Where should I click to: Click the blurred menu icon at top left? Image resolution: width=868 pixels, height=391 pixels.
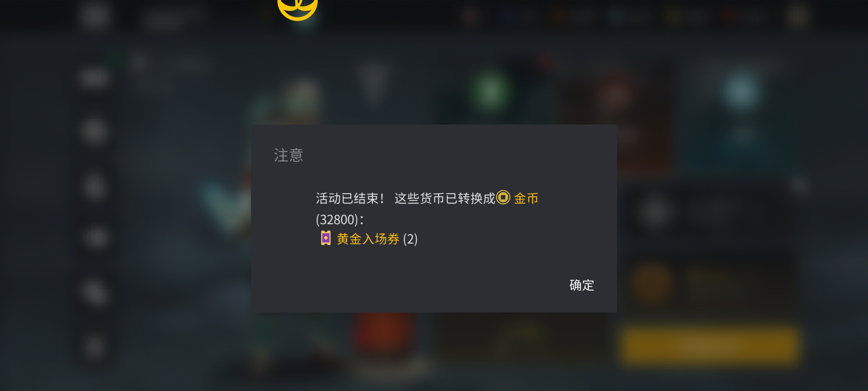[x=94, y=16]
